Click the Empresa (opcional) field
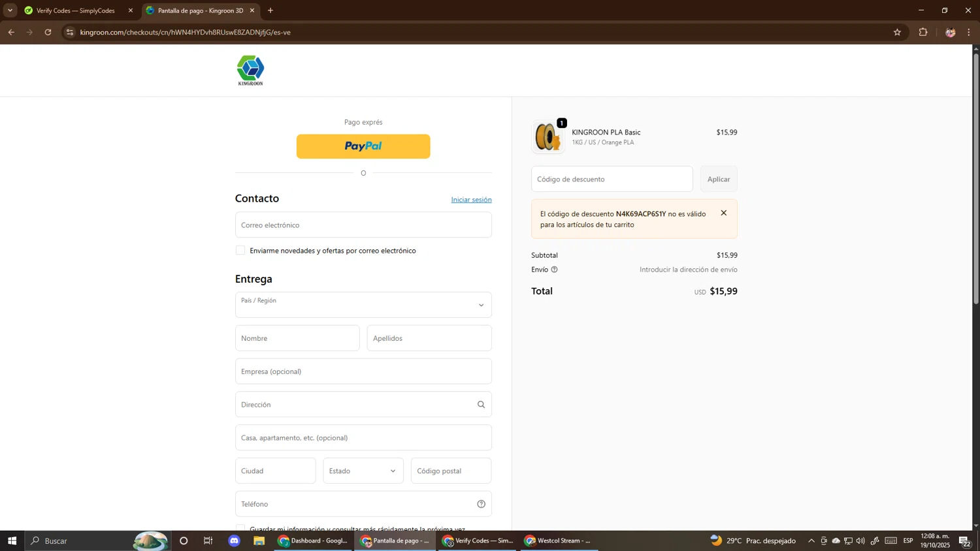Screen dimensions: 980x551 (363, 371)
